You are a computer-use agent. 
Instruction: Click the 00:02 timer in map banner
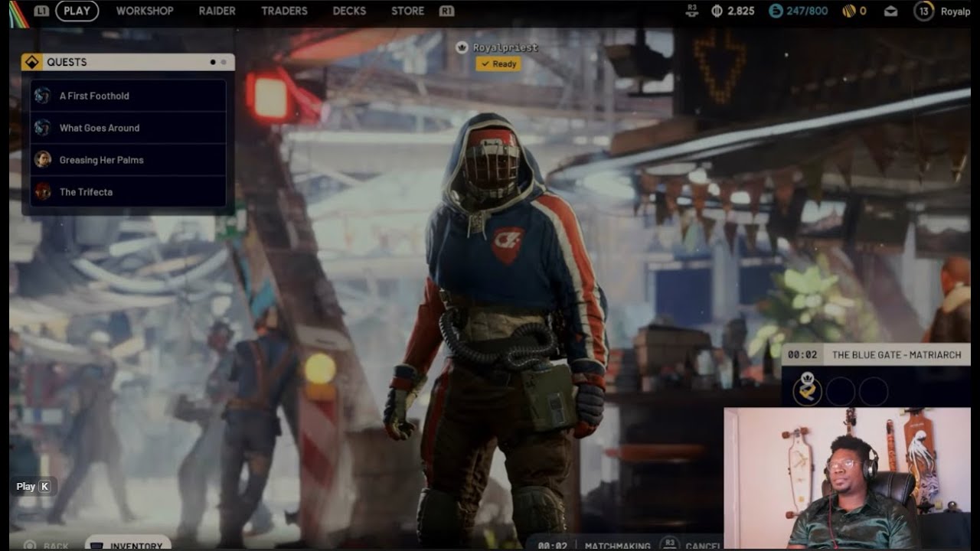coord(802,355)
